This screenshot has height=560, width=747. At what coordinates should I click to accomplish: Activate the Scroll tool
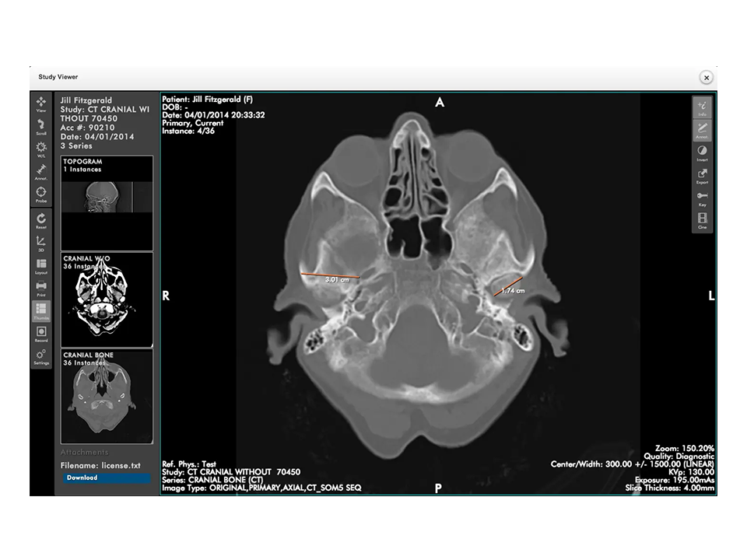click(x=41, y=128)
